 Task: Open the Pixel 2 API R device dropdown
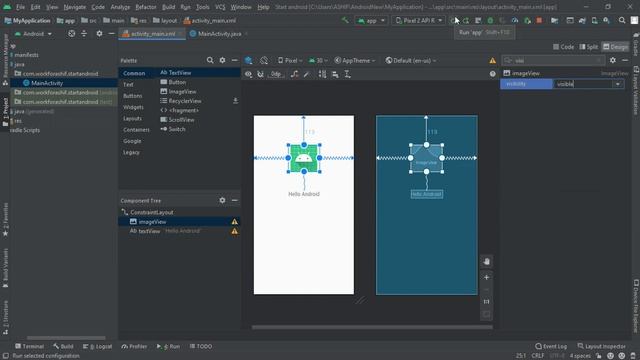pyautogui.click(x=419, y=20)
